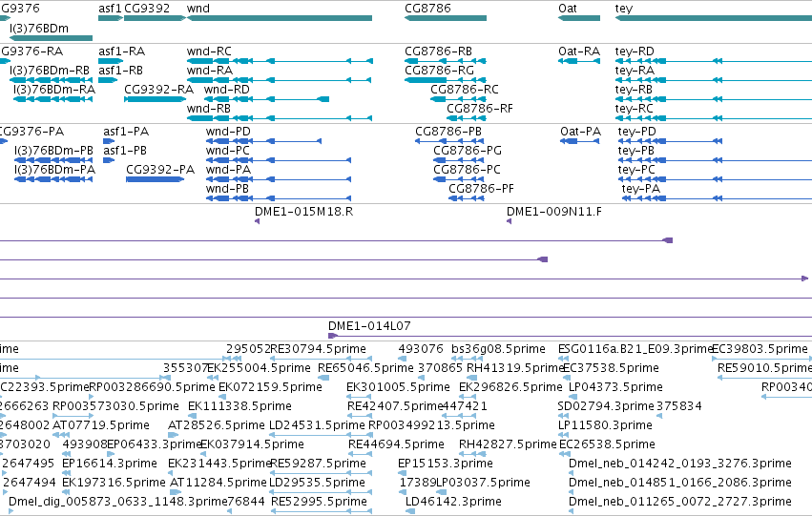Select wnd-PB protein feature
812x516 pixels.
tap(227, 189)
